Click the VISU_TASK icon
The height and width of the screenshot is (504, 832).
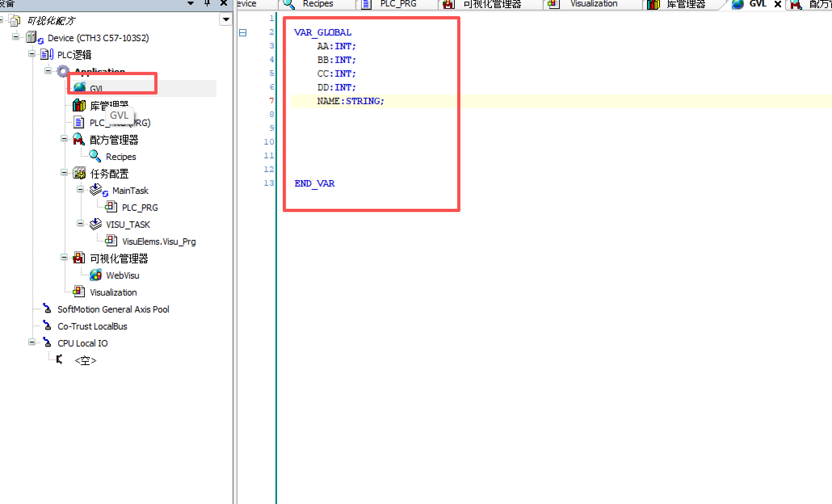click(x=95, y=224)
